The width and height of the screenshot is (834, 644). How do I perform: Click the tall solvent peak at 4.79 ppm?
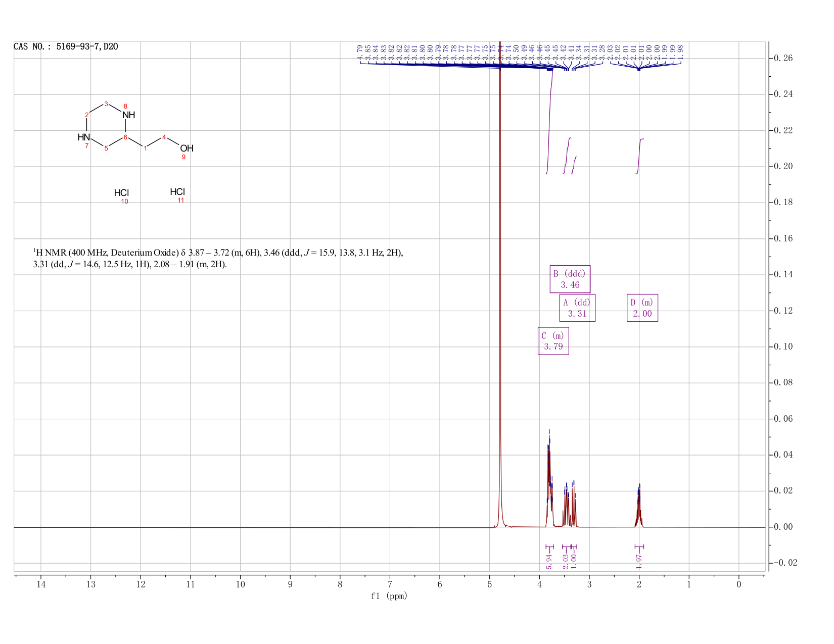click(x=499, y=283)
